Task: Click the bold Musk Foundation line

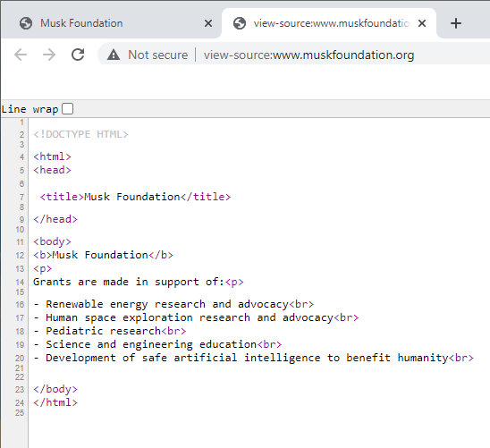Action: pyautogui.click(x=103, y=255)
